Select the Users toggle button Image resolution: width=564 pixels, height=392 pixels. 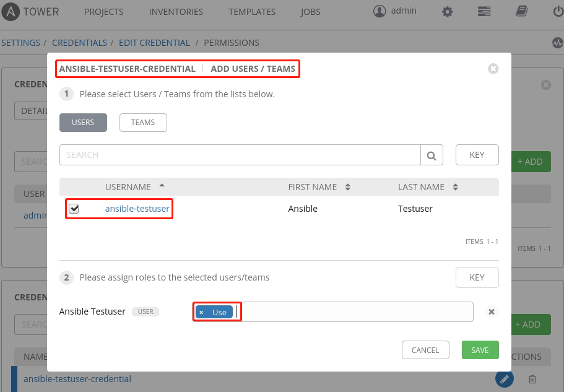(x=83, y=123)
